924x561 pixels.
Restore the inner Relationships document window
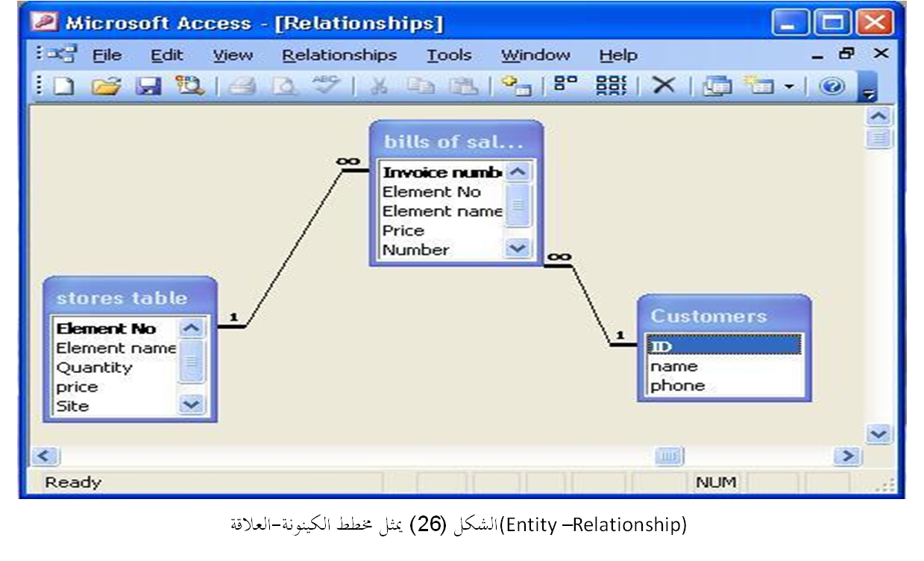click(846, 54)
